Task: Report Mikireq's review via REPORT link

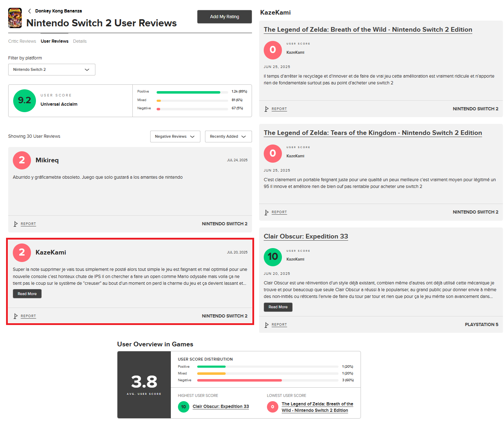Action: point(28,224)
